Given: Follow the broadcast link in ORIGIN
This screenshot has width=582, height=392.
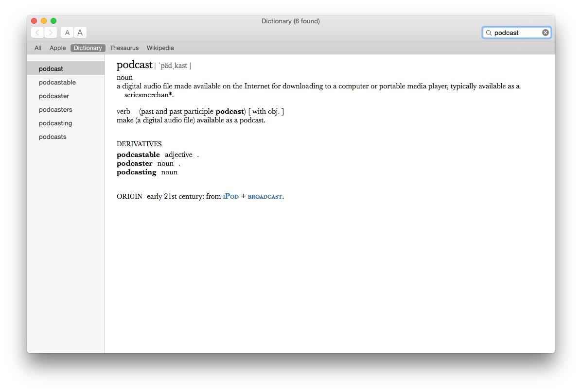Looking at the screenshot, I should [265, 197].
